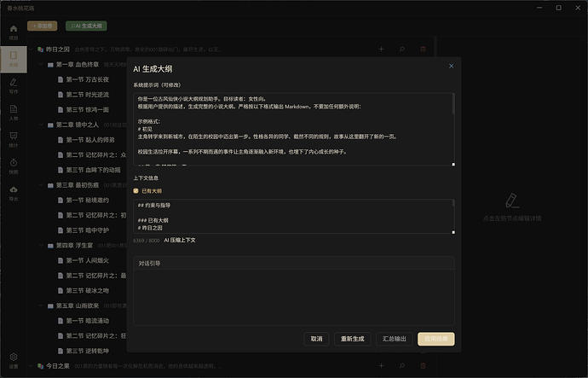Select 第一节 秘境邀约 in the tree
Viewport: 588px width, 378px height.
[88, 200]
